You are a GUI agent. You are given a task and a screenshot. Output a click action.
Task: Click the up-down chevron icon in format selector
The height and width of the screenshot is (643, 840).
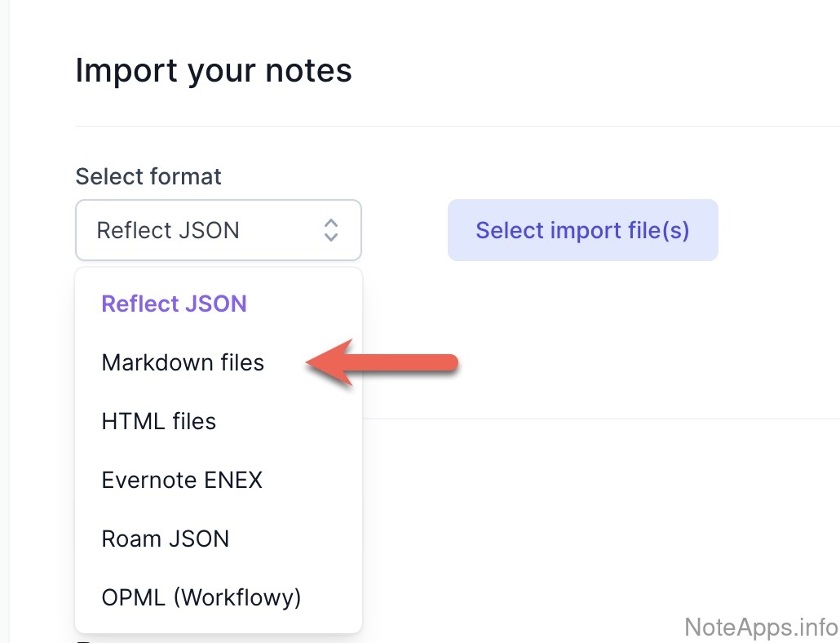[331, 230]
